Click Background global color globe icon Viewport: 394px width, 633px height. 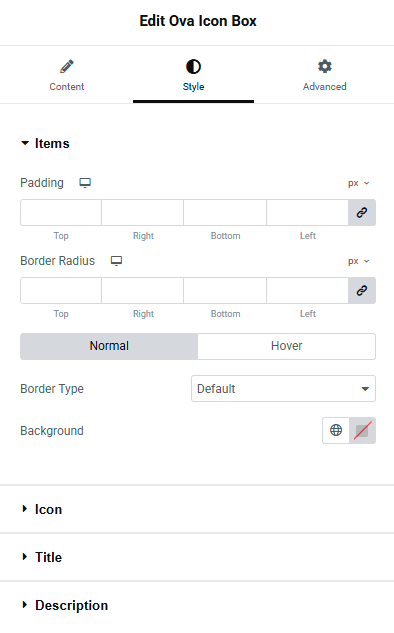(x=336, y=430)
